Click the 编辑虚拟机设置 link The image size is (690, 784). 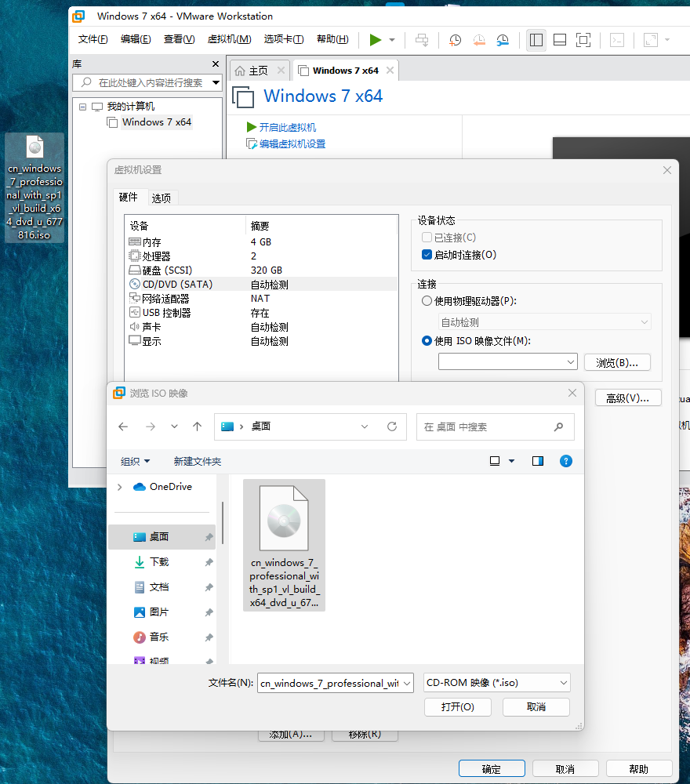coord(292,144)
